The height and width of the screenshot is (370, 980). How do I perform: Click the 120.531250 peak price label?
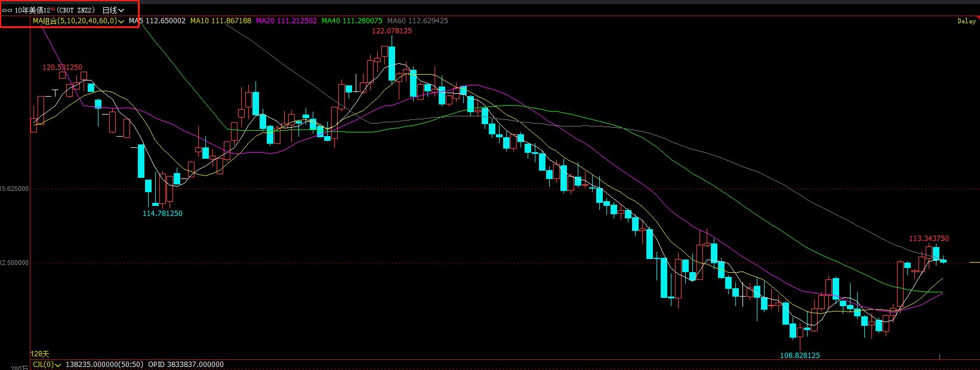pos(62,67)
